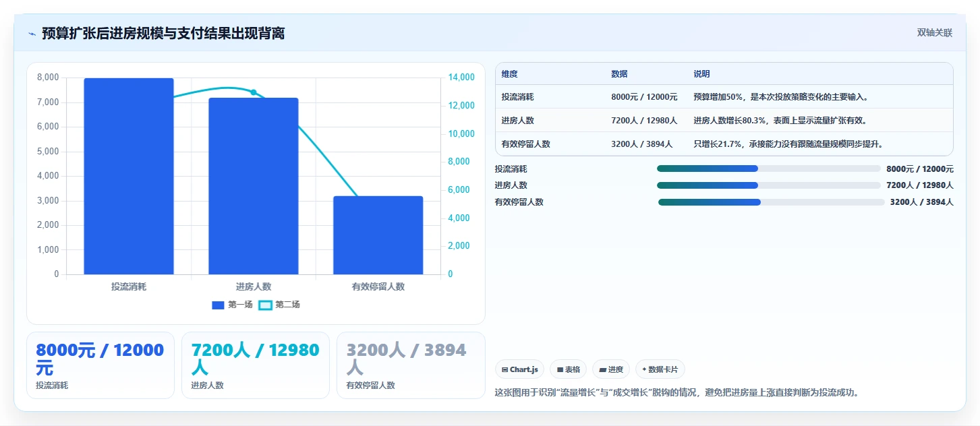Toggle the 第一场 legend item
This screenshot has width=980, height=426.
pyautogui.click(x=232, y=305)
